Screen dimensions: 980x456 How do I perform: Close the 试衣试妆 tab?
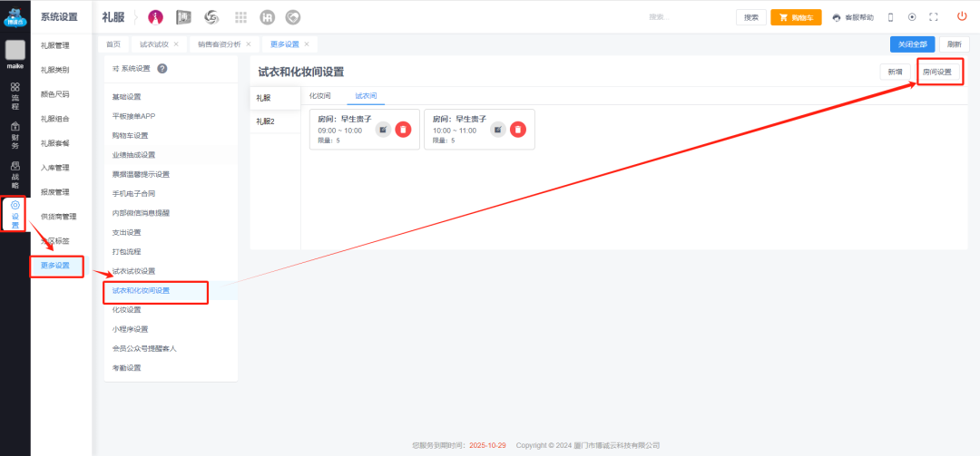pos(176,44)
